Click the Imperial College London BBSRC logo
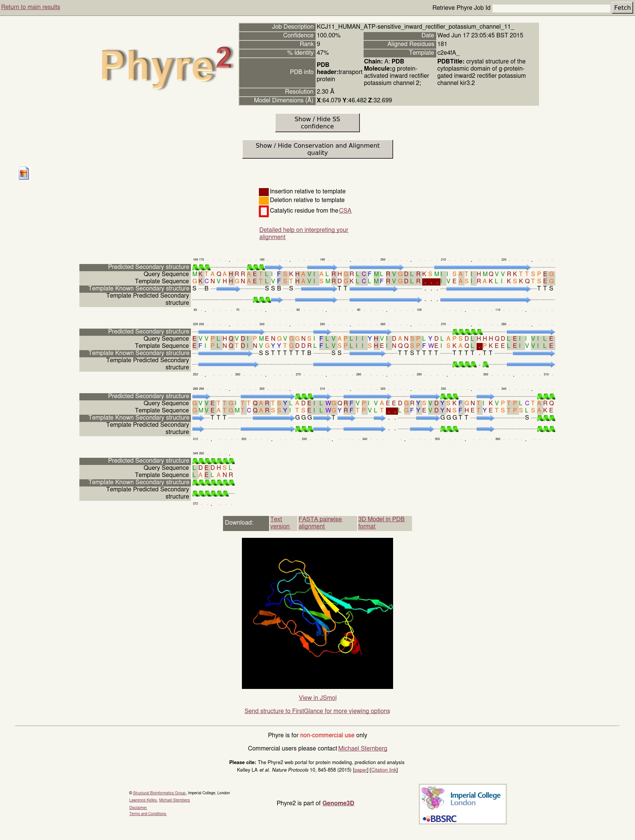Screen dimensions: 635x840 coord(463,804)
